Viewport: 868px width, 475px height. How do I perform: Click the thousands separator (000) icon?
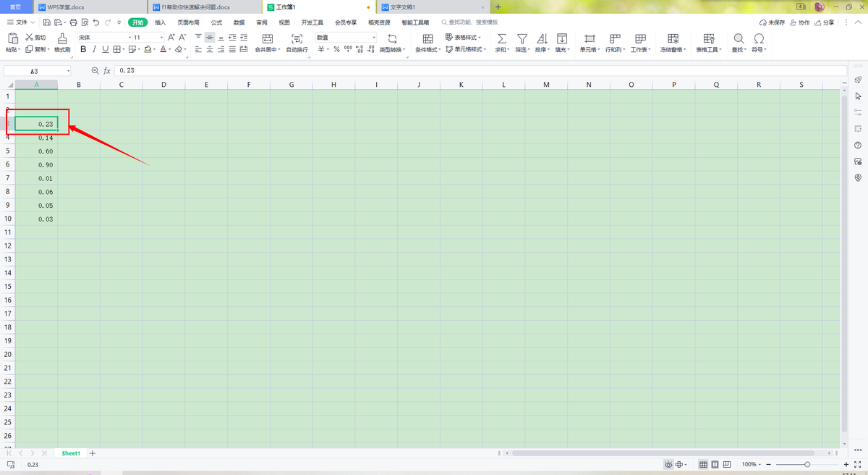pyautogui.click(x=348, y=49)
